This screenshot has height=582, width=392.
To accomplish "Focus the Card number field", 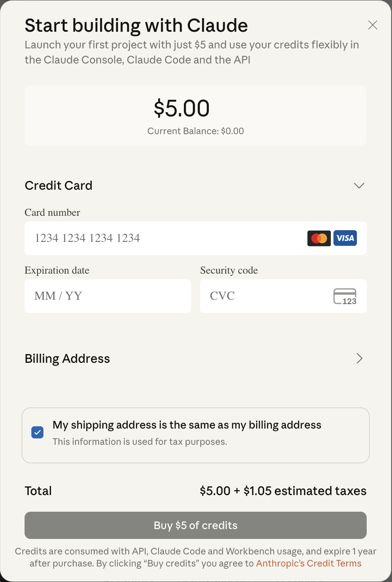I will [x=166, y=238].
